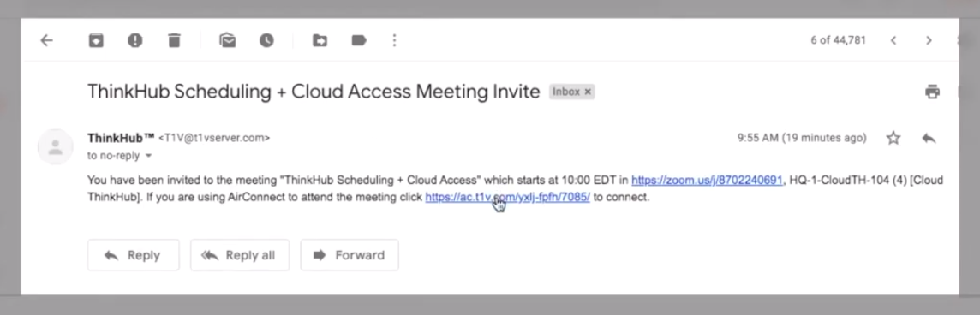980x315 pixels.
Task: Open the ac.t1v.com AirConnect link
Action: (x=507, y=198)
